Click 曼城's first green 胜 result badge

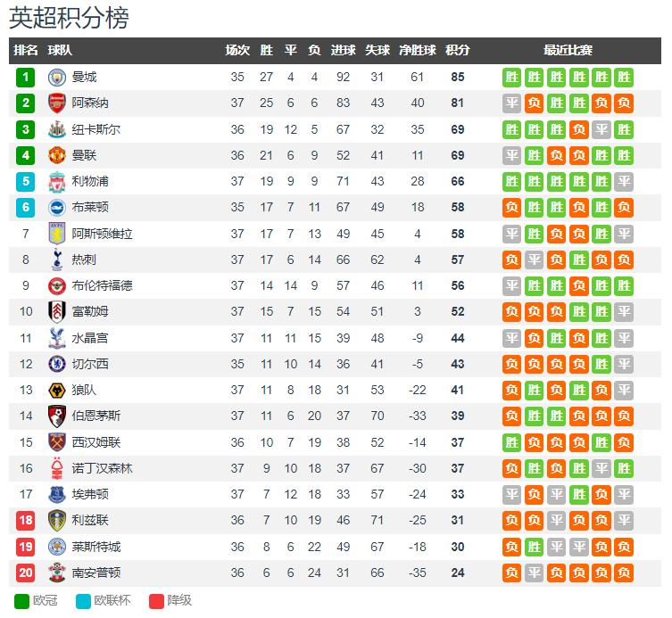(x=511, y=78)
